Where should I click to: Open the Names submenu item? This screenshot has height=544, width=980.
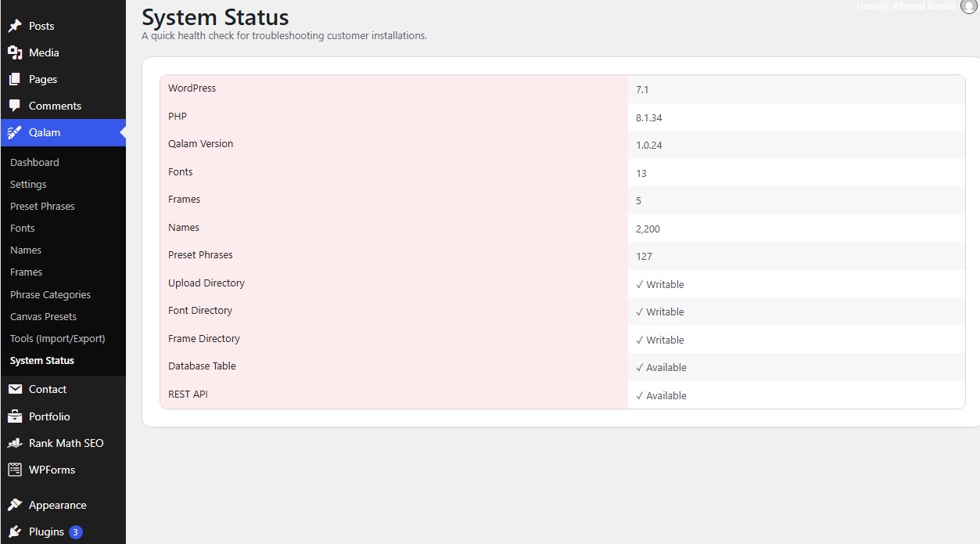(x=26, y=250)
